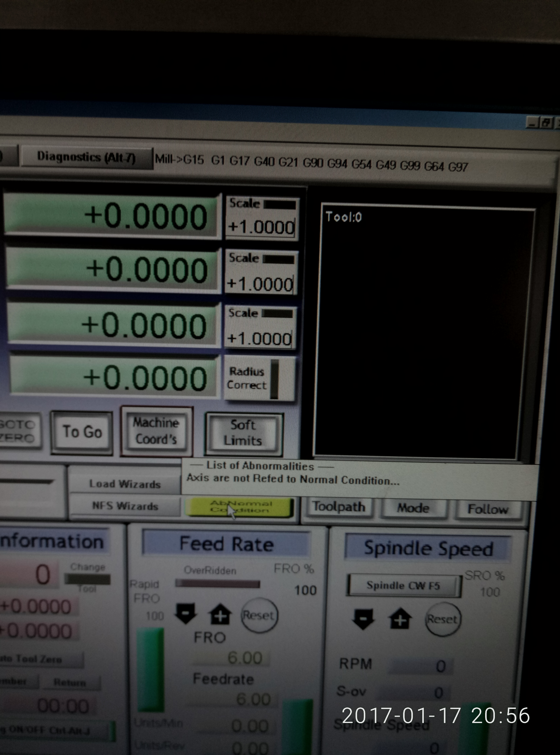Raise spindle speed with plus arrow

pos(400,619)
